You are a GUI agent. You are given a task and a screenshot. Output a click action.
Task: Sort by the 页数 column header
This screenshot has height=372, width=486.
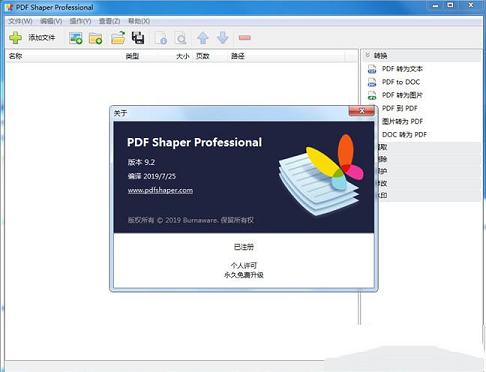[203, 56]
